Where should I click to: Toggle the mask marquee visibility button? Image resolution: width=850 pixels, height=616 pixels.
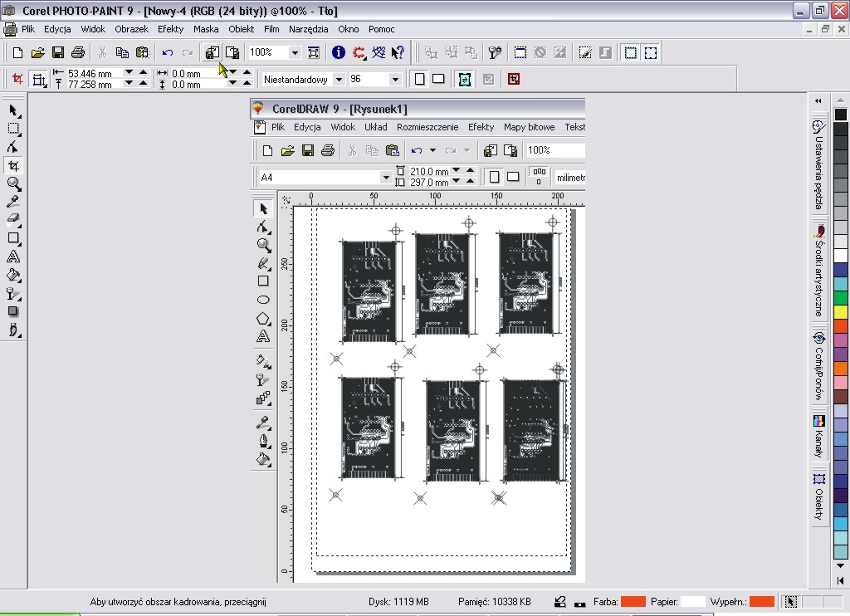pyautogui.click(x=631, y=52)
